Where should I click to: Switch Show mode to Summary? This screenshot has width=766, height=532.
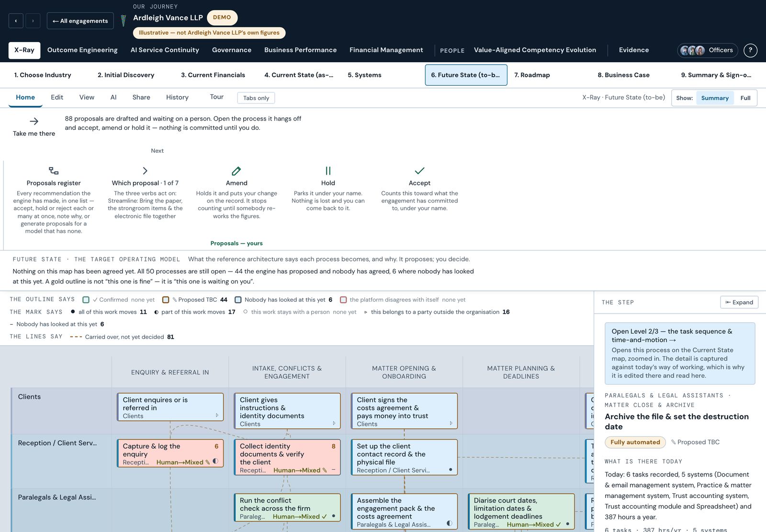tap(715, 98)
